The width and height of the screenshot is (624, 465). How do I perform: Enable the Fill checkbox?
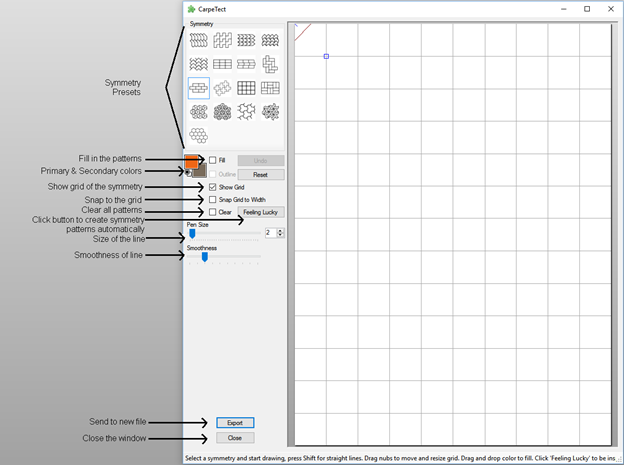pos(212,160)
